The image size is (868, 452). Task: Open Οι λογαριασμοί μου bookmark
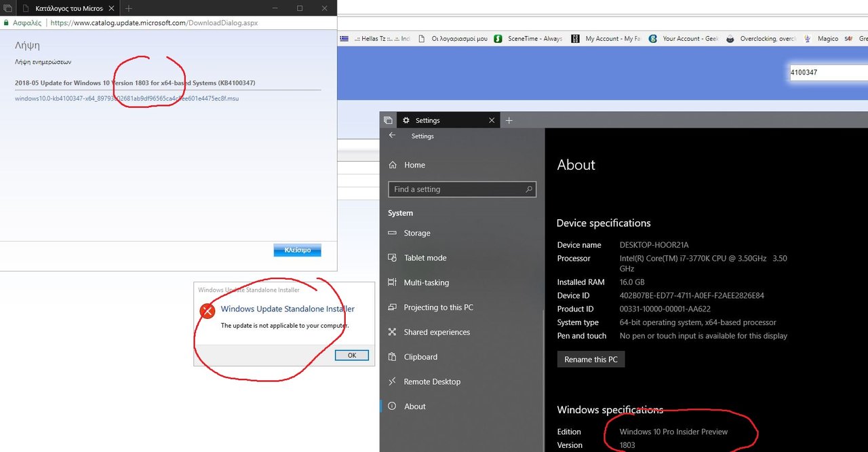pyautogui.click(x=454, y=39)
